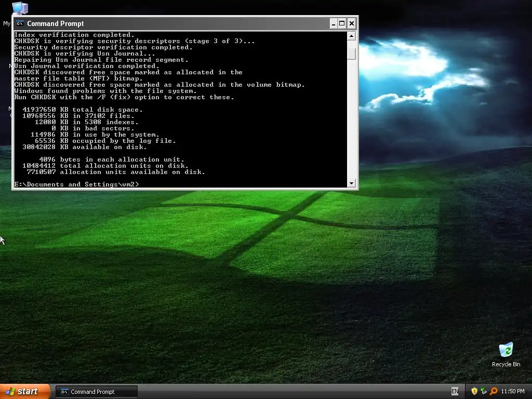Close the Command Prompt window
The height and width of the screenshot is (399, 532).
(x=352, y=23)
